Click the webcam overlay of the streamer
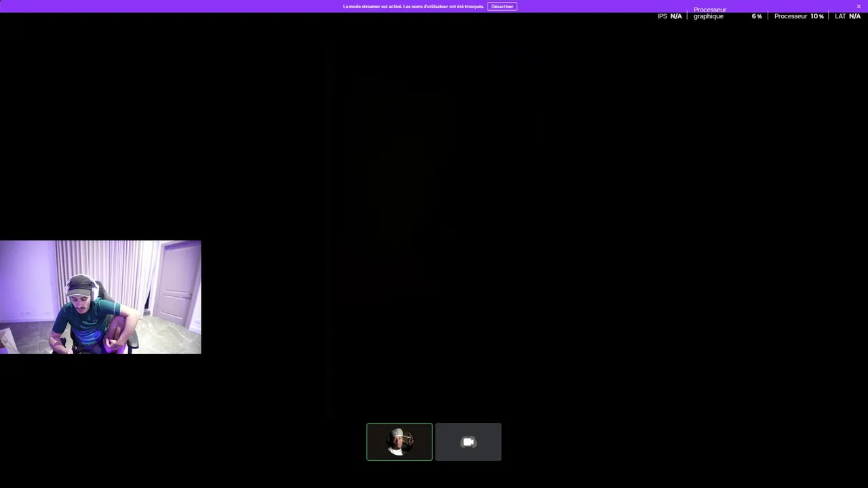The image size is (868, 488). 100,297
